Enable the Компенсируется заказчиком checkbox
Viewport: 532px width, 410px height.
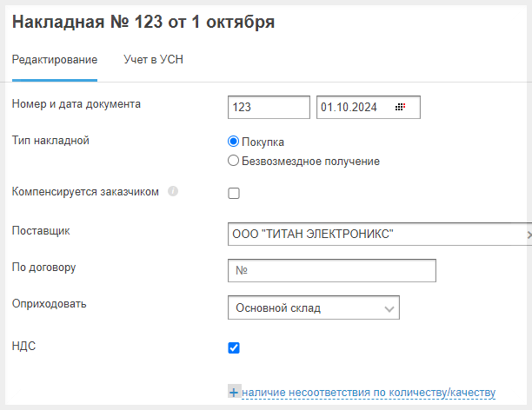point(234,193)
